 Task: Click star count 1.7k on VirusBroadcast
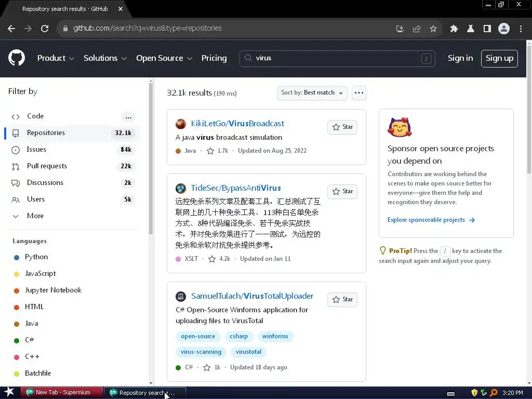[x=218, y=151]
